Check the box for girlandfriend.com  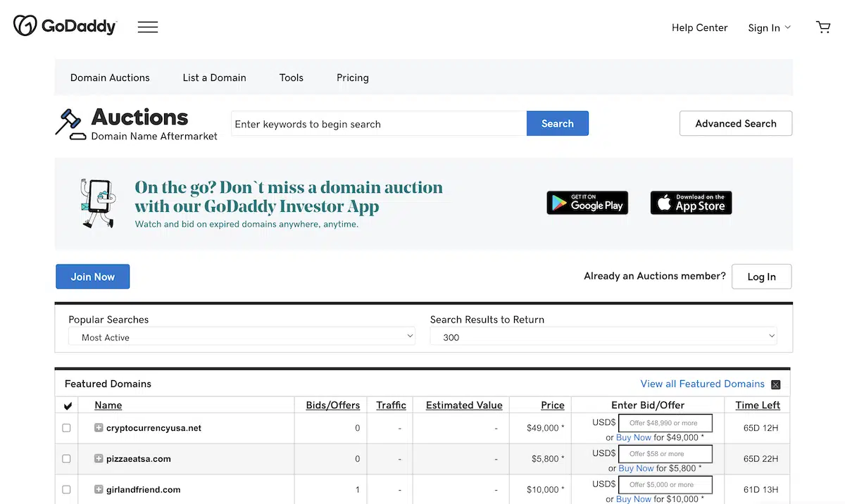[66, 489]
